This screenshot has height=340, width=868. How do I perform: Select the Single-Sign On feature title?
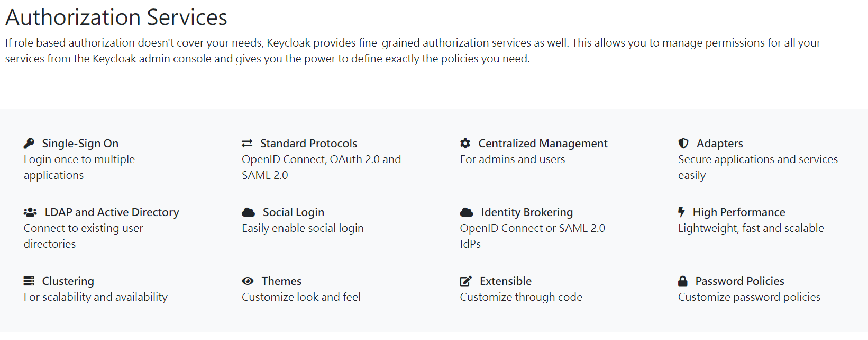tap(80, 144)
